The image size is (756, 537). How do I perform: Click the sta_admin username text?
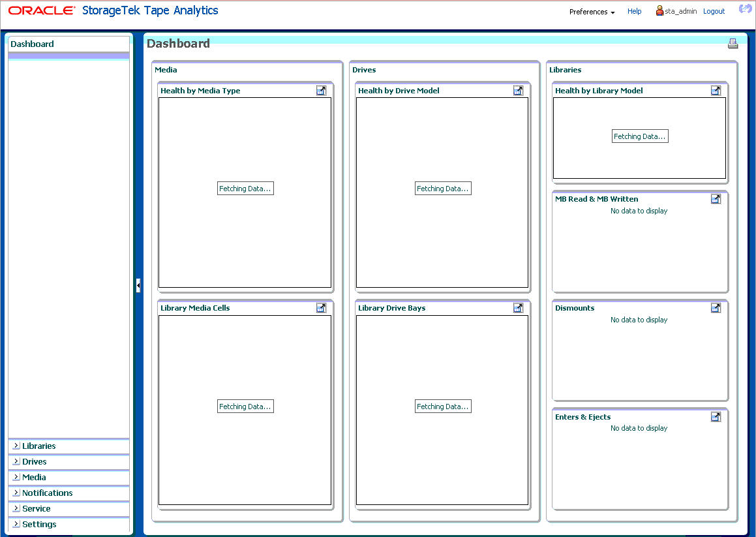tap(681, 11)
